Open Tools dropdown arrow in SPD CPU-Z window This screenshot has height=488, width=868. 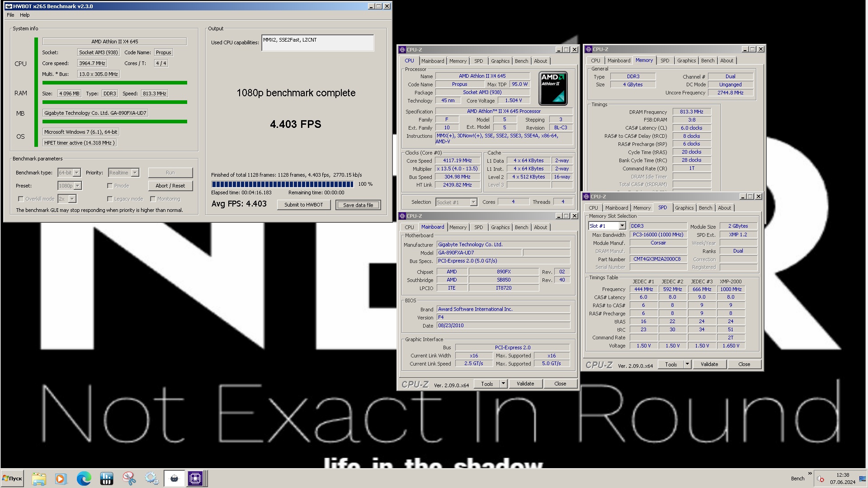687,364
